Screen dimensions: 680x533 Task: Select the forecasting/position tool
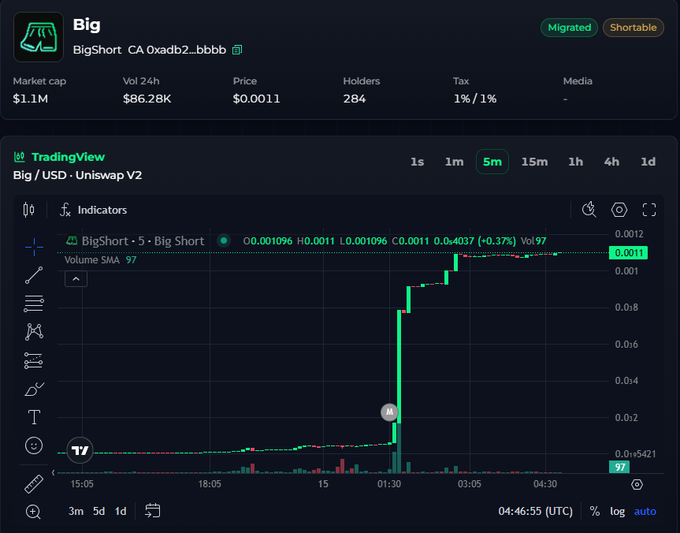[34, 360]
